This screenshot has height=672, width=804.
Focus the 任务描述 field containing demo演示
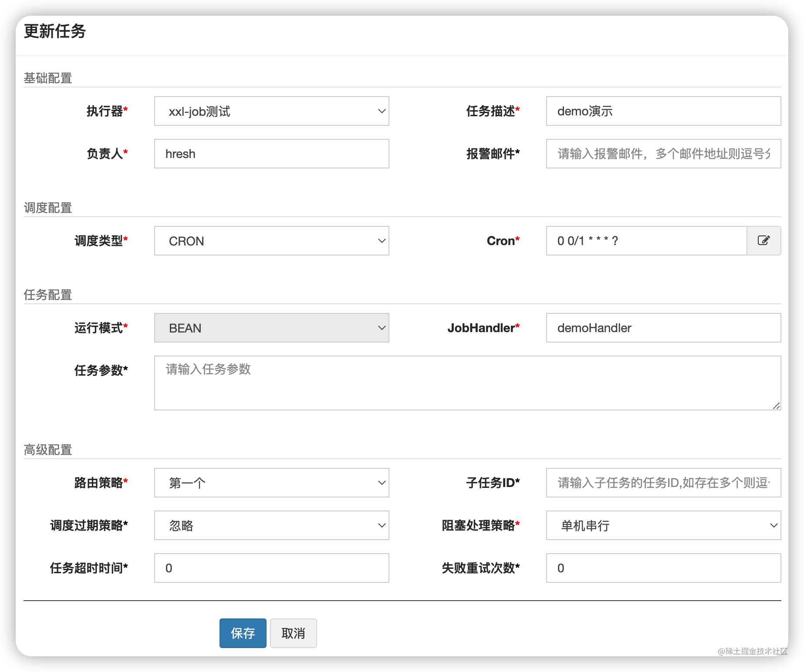coord(663,111)
